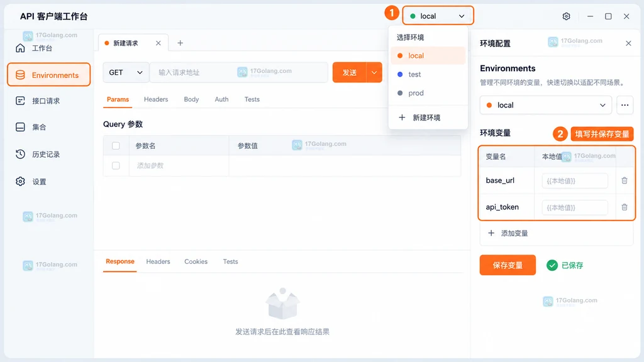Click the settings gear in title bar

click(566, 16)
